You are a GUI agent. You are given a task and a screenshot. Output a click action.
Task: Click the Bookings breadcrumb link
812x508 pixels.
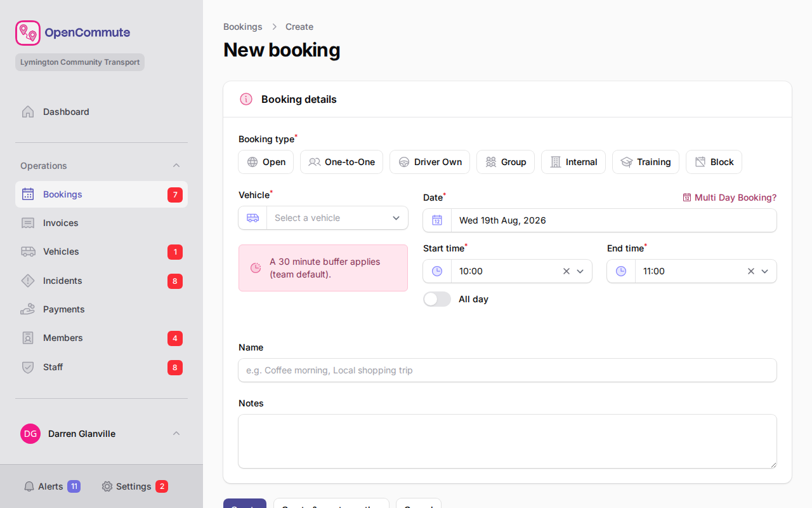[x=243, y=27]
